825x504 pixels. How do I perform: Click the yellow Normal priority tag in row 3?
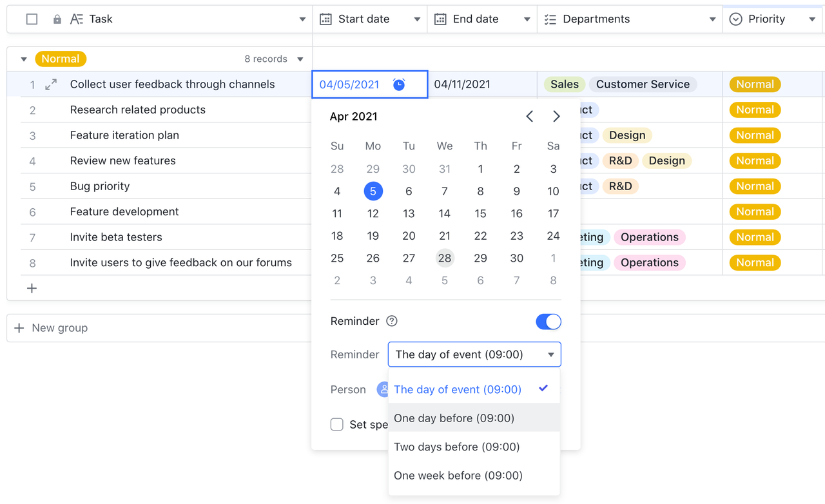pos(755,135)
